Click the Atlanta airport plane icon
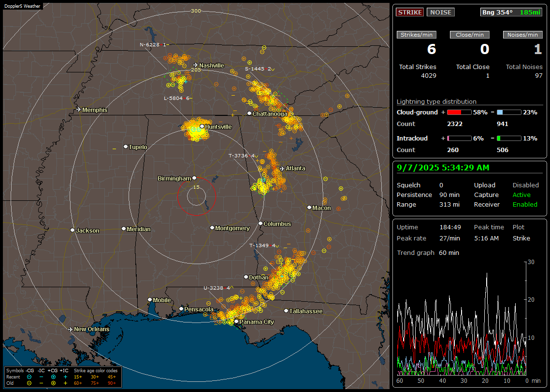The width and height of the screenshot is (550, 392). point(282,168)
